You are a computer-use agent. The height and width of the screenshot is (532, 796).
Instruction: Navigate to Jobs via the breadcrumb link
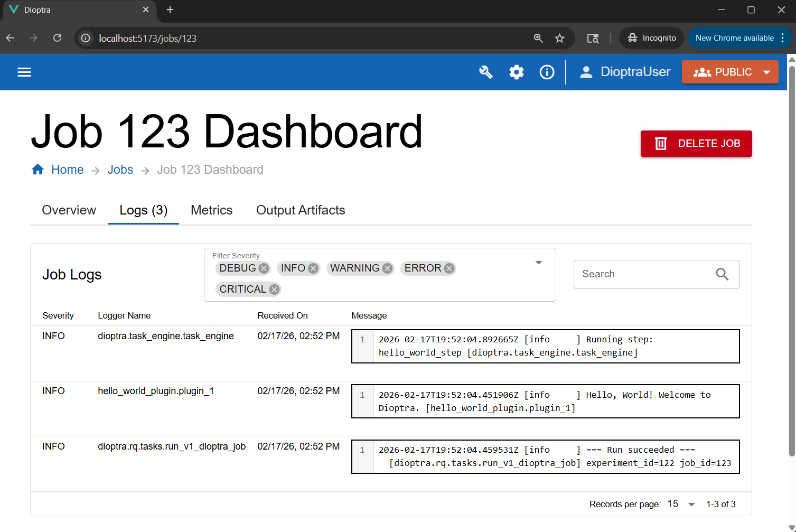(x=120, y=169)
